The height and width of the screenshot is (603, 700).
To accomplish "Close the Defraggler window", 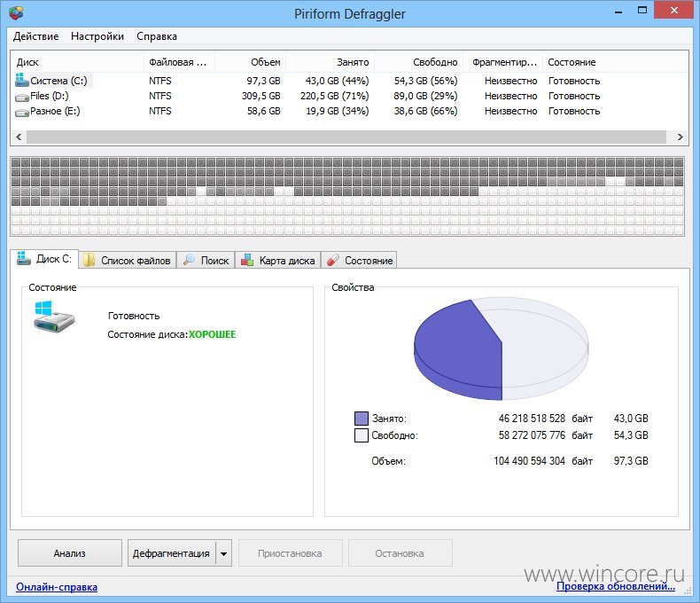I will click(x=674, y=11).
